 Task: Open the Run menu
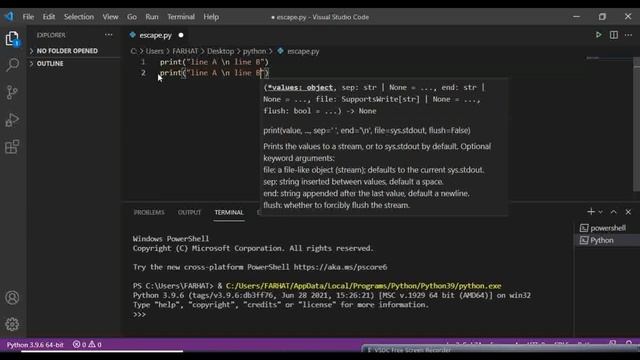[151, 17]
